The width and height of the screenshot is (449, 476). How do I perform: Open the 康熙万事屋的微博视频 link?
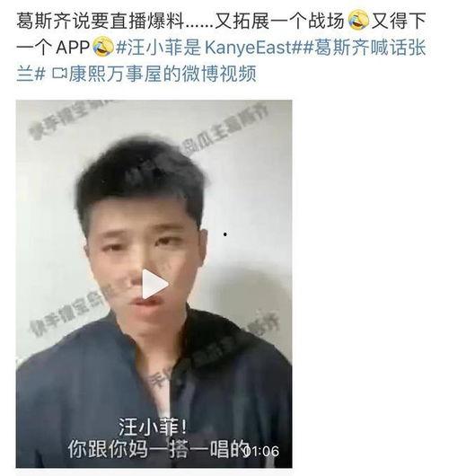[x=163, y=74]
